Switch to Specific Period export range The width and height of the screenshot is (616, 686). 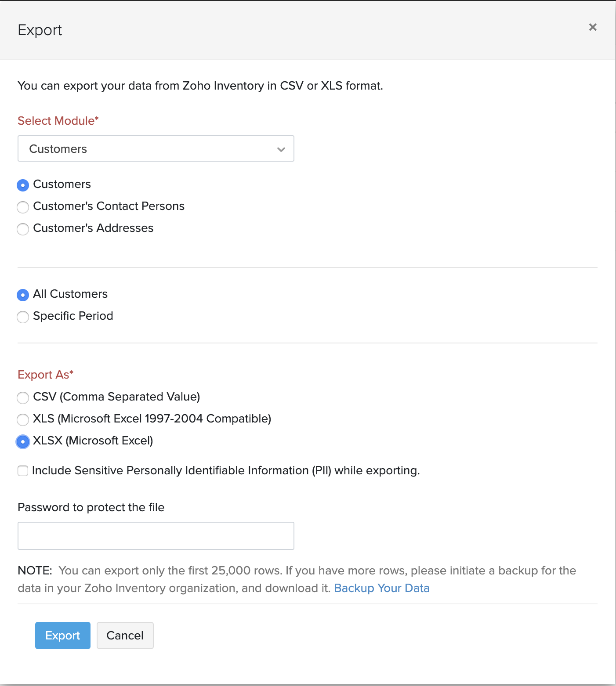(23, 317)
